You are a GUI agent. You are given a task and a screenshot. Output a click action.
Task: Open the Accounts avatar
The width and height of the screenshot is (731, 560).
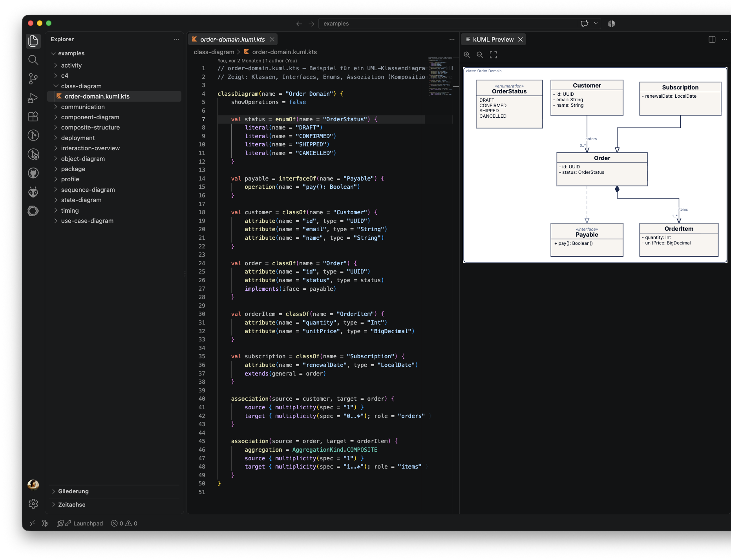(x=33, y=485)
